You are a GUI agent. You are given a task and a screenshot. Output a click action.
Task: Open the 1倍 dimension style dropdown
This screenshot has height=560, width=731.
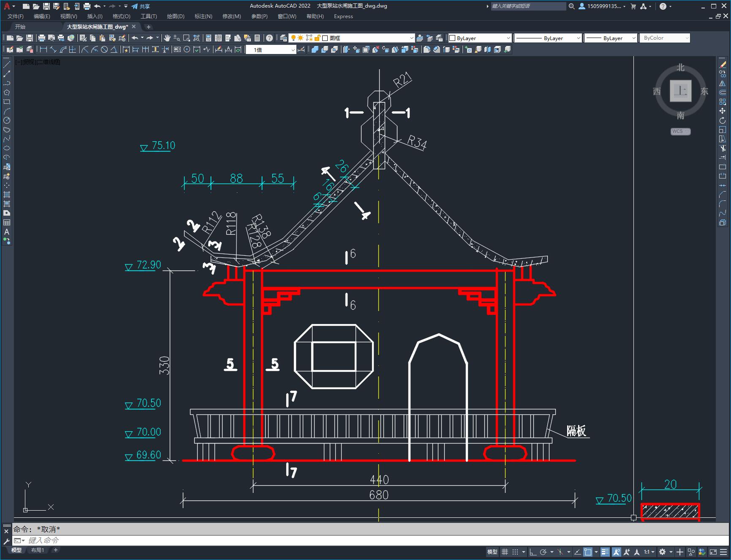pos(293,50)
